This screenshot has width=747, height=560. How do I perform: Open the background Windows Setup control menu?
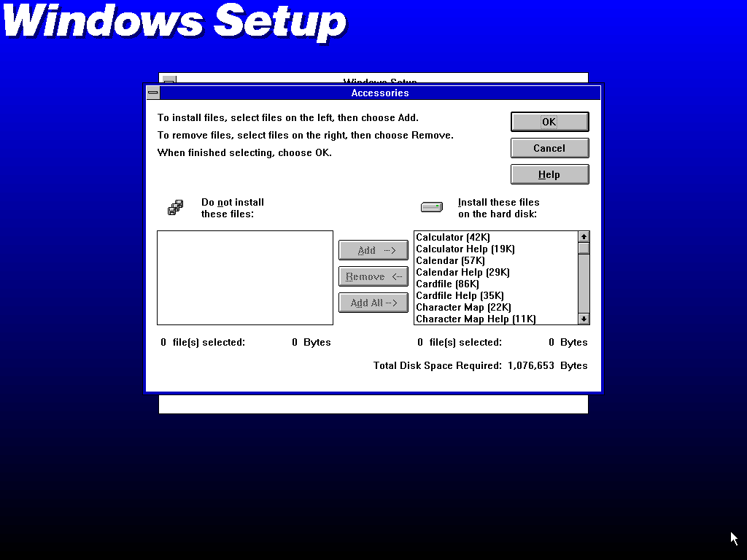[169, 79]
